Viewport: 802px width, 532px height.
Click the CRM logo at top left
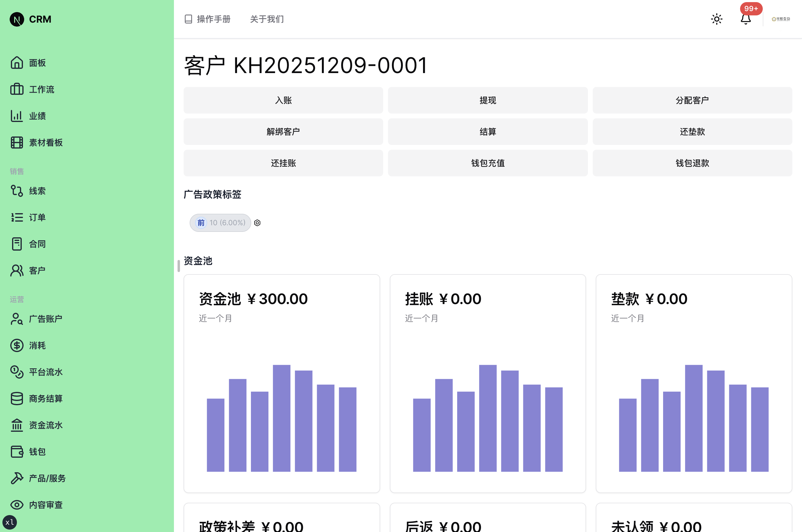[30, 19]
